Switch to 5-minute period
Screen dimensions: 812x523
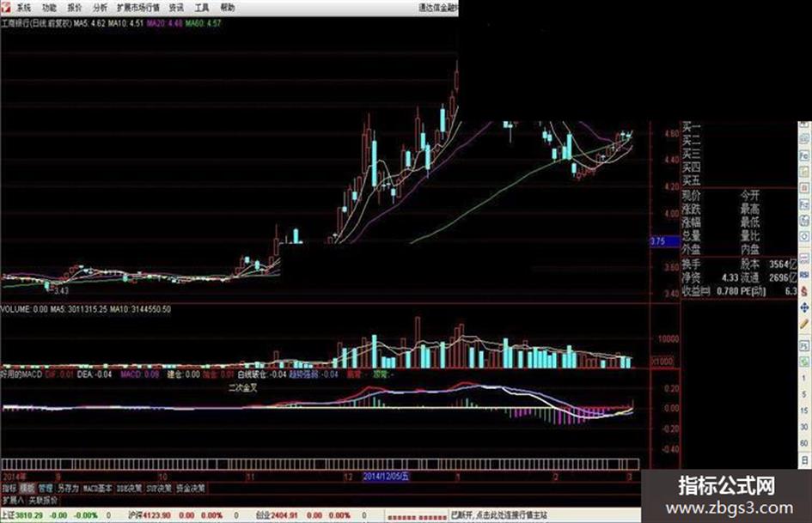(805, 394)
